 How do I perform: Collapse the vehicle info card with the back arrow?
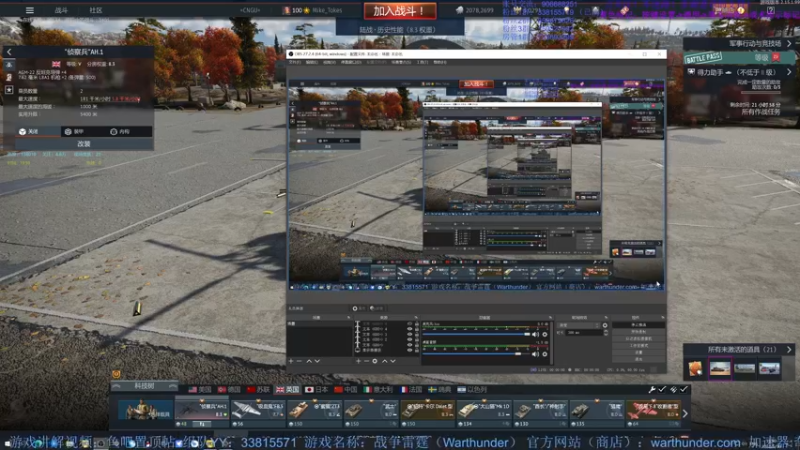coord(9,52)
